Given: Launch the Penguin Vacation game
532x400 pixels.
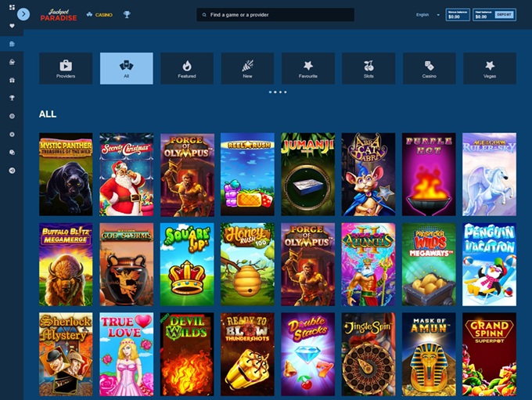Looking at the screenshot, I should 490,264.
